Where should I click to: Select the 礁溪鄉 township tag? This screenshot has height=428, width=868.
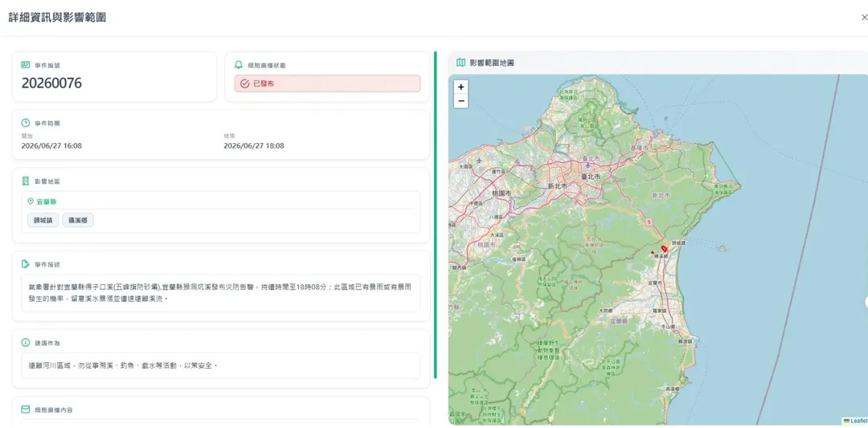coord(78,220)
